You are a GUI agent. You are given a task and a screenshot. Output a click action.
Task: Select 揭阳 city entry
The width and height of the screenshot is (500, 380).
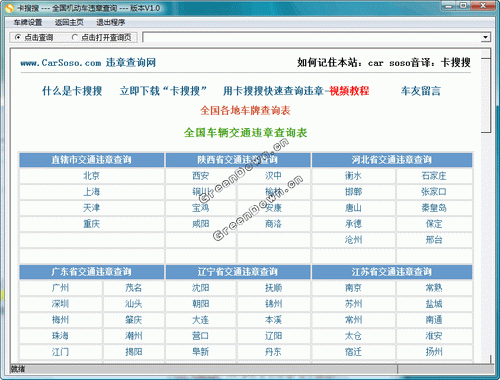click(x=133, y=352)
